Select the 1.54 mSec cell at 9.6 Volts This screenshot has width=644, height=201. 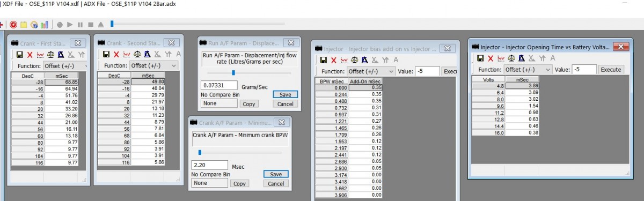coord(523,106)
